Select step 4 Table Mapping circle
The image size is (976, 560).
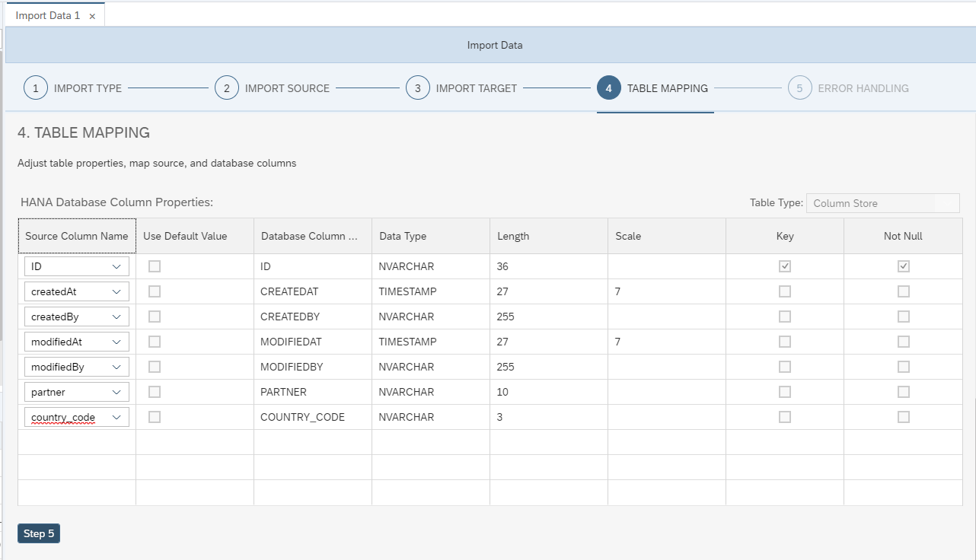(608, 87)
